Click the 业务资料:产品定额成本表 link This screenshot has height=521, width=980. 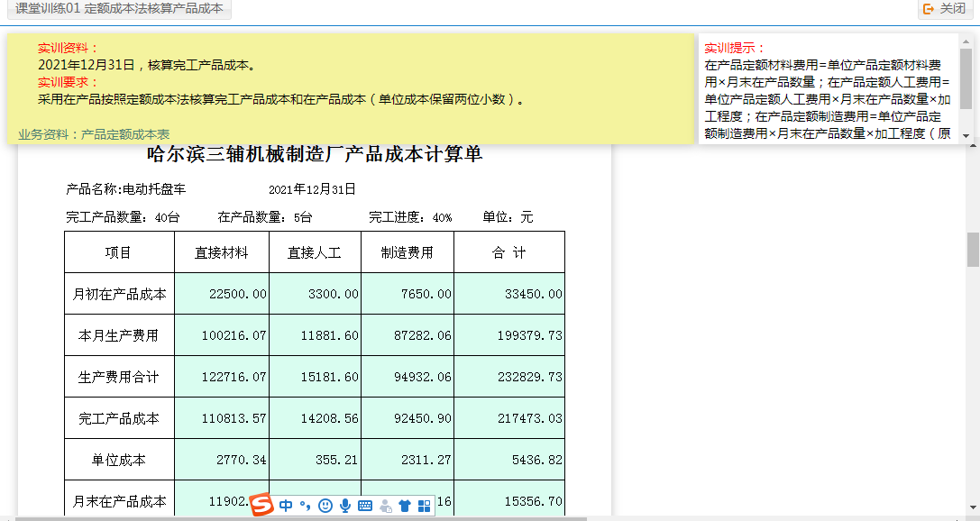(x=94, y=134)
